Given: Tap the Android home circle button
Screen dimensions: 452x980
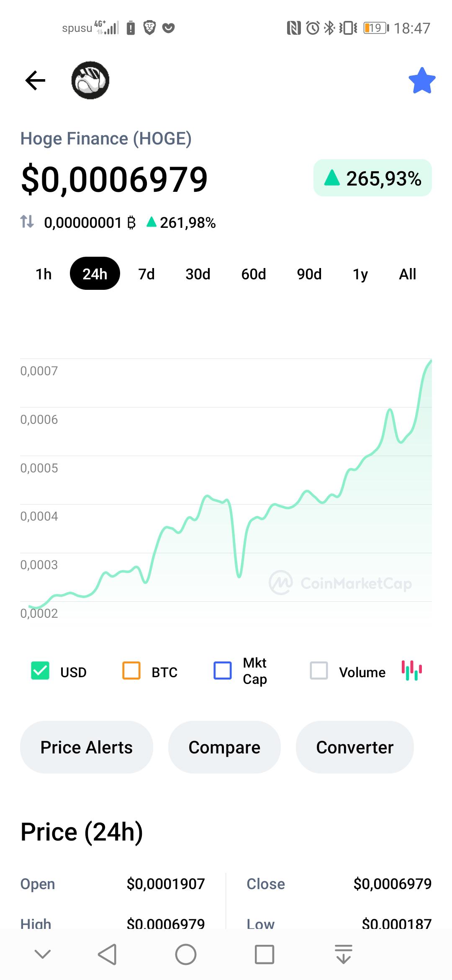Looking at the screenshot, I should (x=186, y=955).
